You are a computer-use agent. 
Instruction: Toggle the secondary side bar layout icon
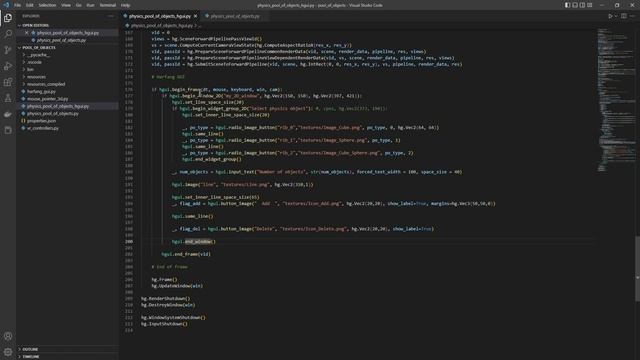[582, 5]
